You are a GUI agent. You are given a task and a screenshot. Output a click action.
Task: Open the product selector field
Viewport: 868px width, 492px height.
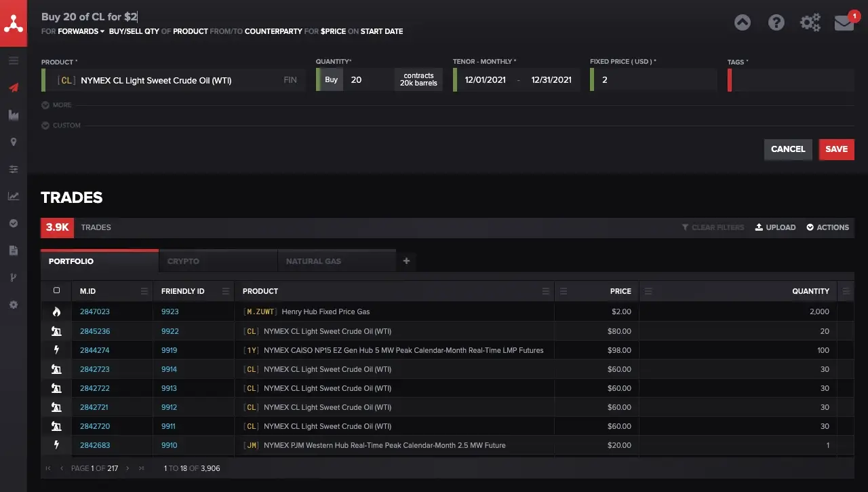coord(173,80)
